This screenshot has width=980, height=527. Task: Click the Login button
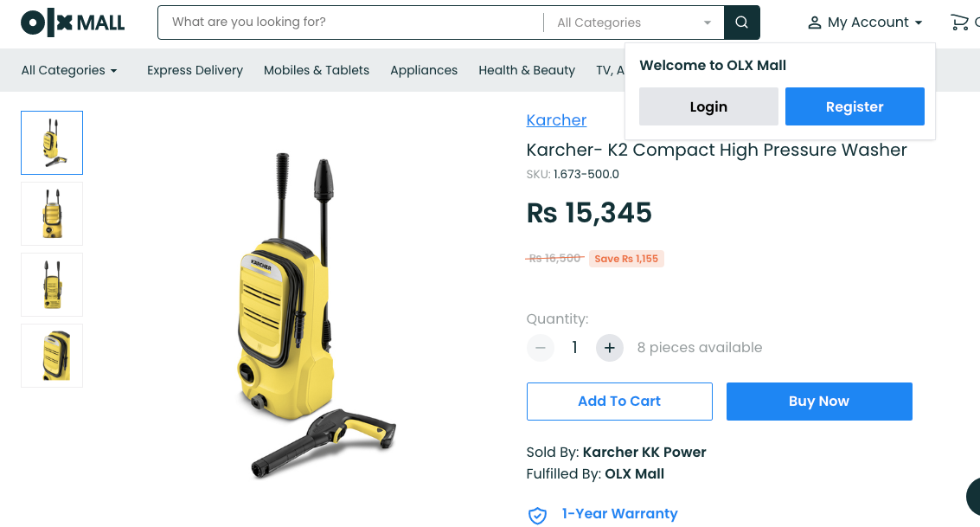708,106
